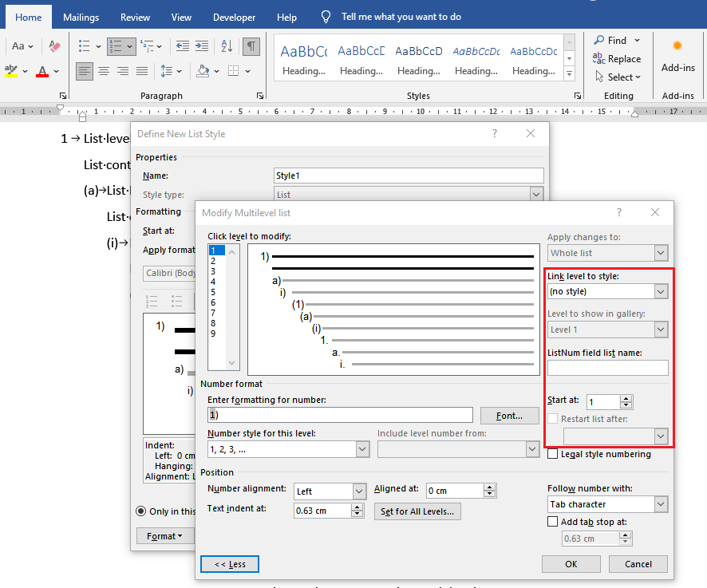
Task: Open Styles pane dialog launcher
Action: coord(578,96)
